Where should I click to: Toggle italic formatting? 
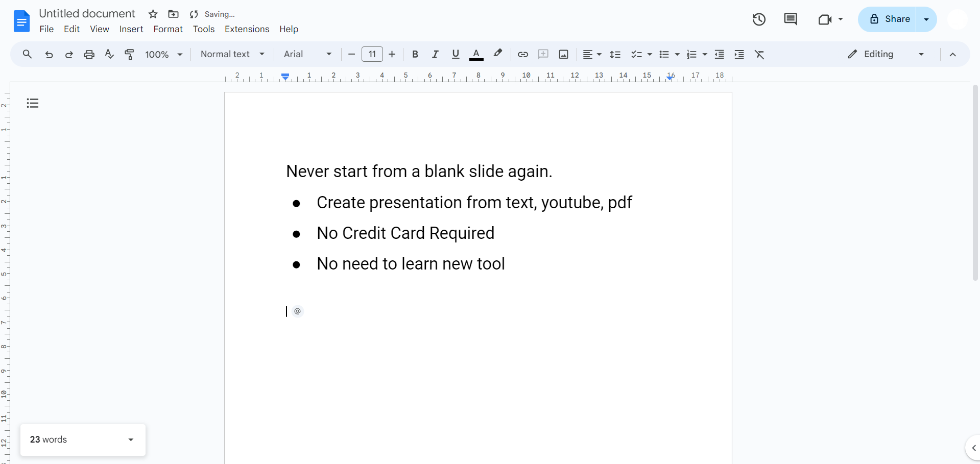435,54
